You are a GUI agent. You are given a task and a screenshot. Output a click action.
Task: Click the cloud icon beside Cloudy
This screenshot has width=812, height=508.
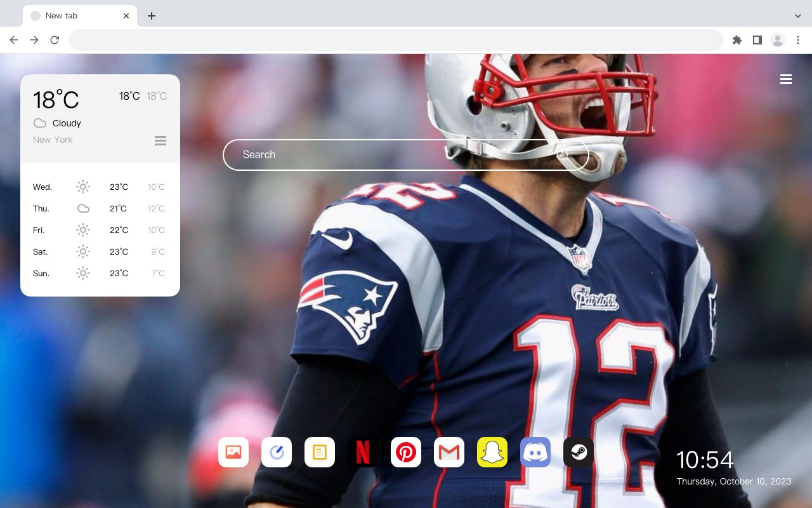tap(40, 123)
